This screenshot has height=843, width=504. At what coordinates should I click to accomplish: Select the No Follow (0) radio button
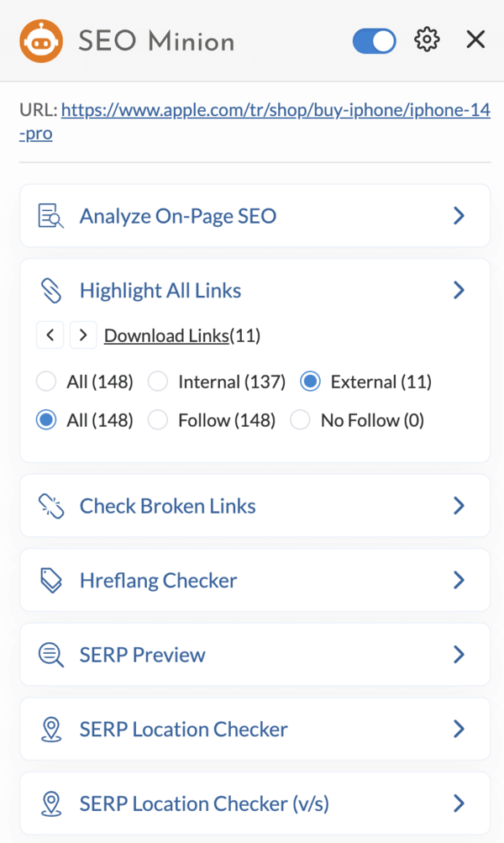[300, 420]
